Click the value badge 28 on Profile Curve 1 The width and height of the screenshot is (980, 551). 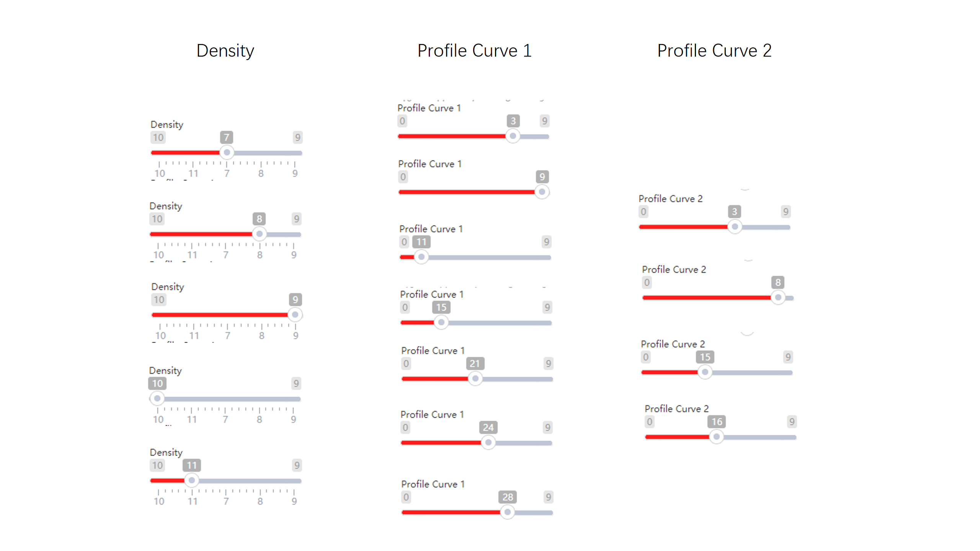point(508,497)
